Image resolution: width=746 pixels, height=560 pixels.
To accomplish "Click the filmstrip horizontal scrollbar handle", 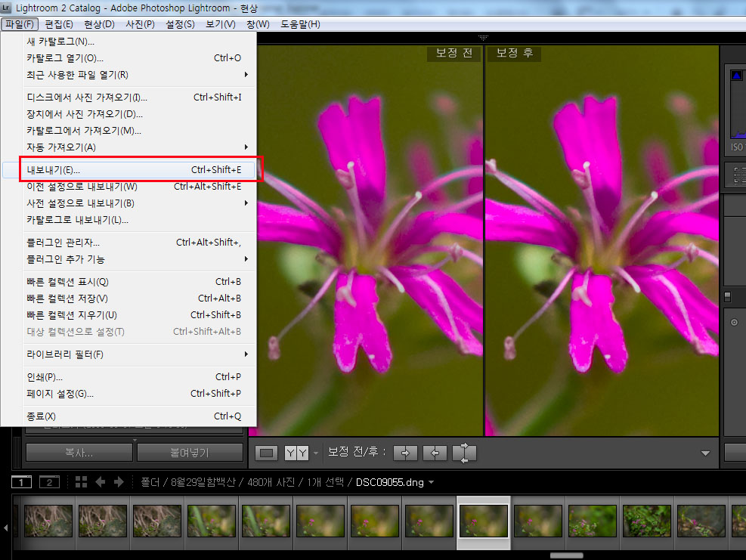I will [566, 555].
